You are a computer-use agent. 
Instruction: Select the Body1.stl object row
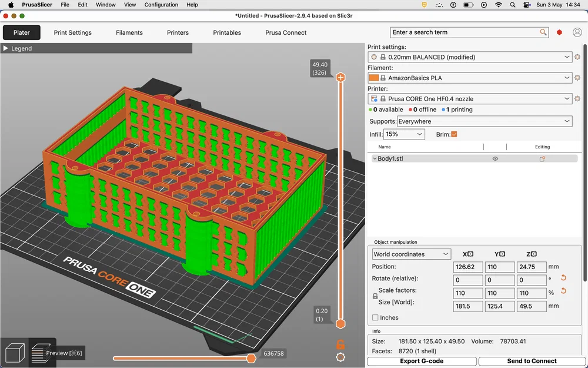475,159
